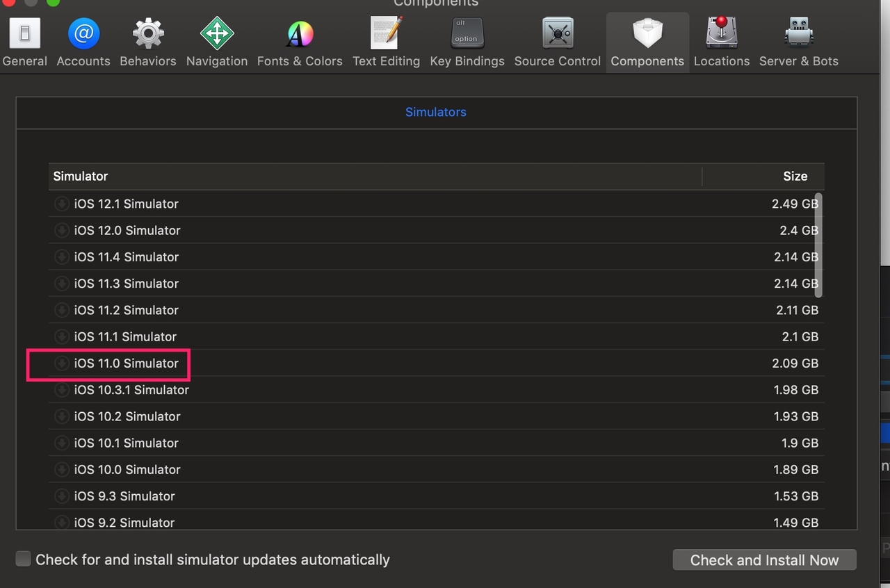Enable automatic simulator updates checkbox

pos(23,559)
